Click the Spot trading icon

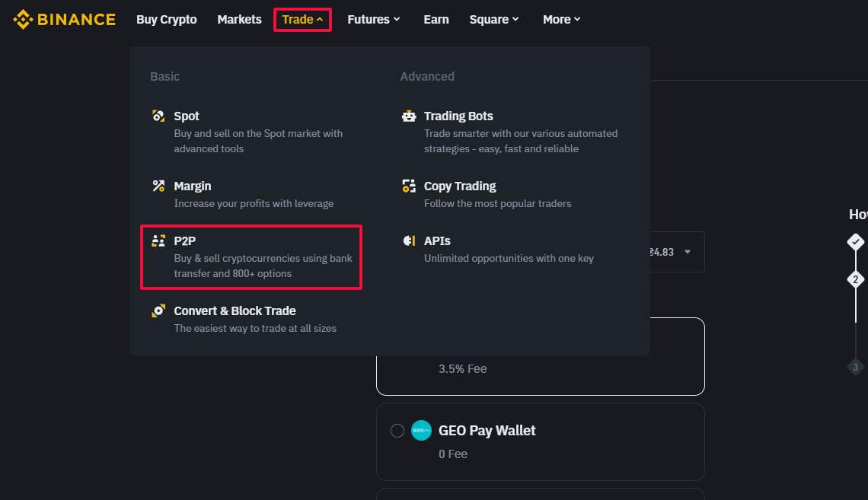[x=158, y=116]
